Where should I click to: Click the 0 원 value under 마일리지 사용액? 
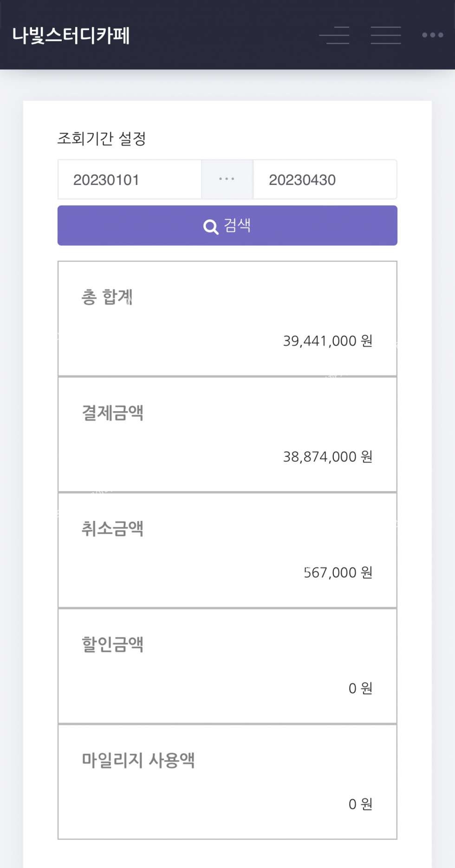click(360, 804)
